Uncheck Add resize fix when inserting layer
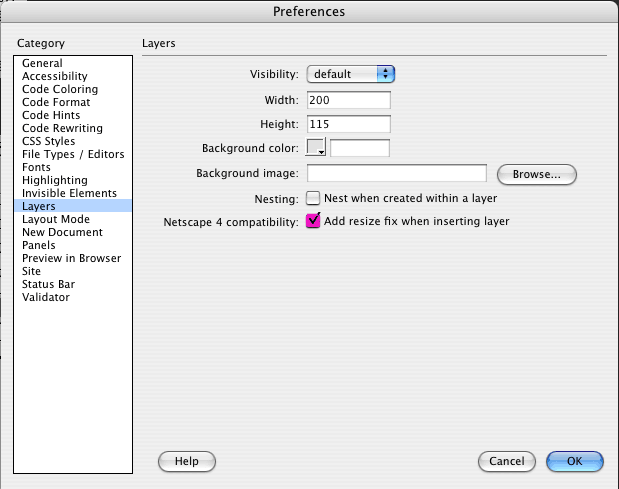Viewport: 619px width, 489px height. tap(313, 221)
